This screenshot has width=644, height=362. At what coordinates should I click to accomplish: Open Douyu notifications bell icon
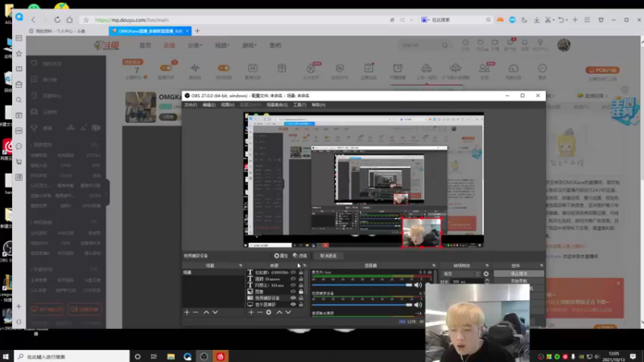coord(525,43)
